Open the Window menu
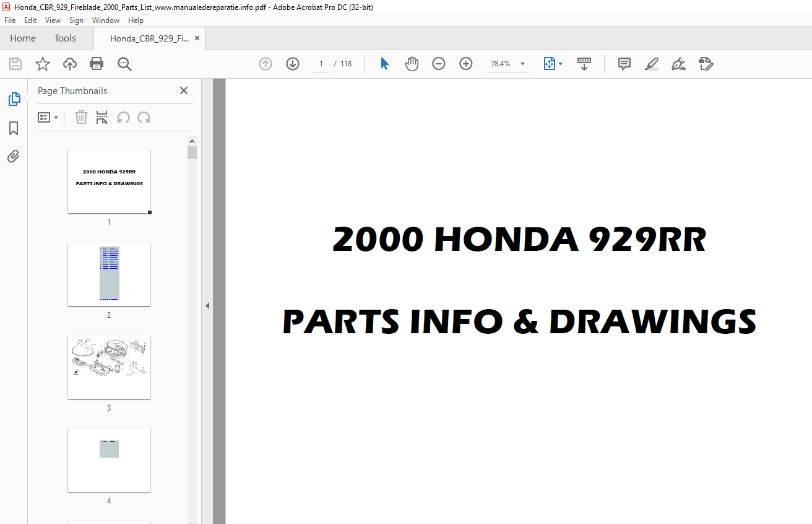 106,20
